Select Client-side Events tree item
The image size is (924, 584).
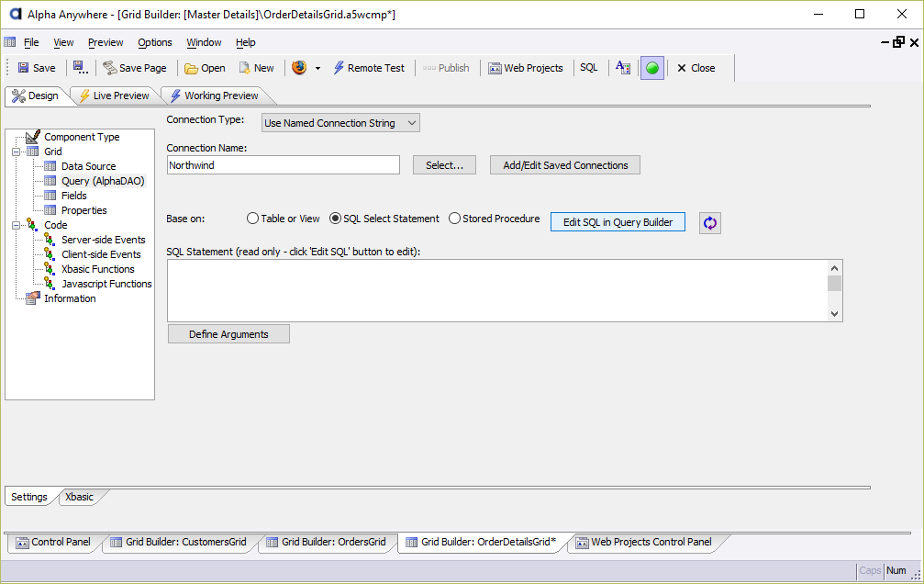click(101, 255)
